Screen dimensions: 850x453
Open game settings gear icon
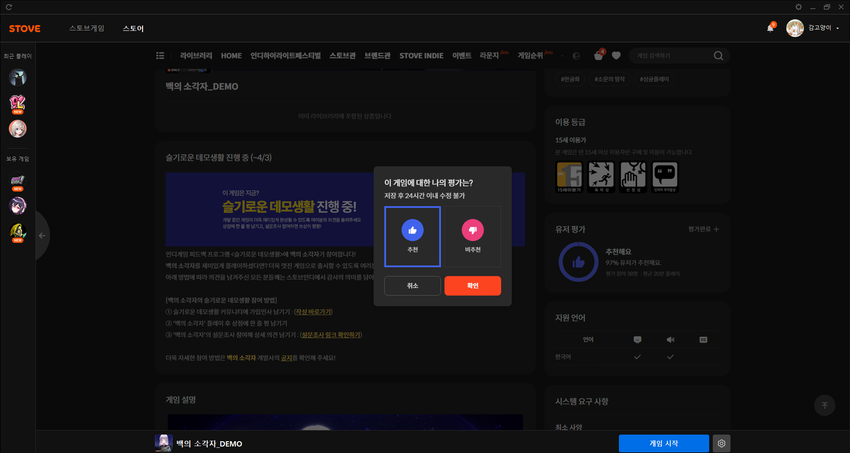point(722,443)
